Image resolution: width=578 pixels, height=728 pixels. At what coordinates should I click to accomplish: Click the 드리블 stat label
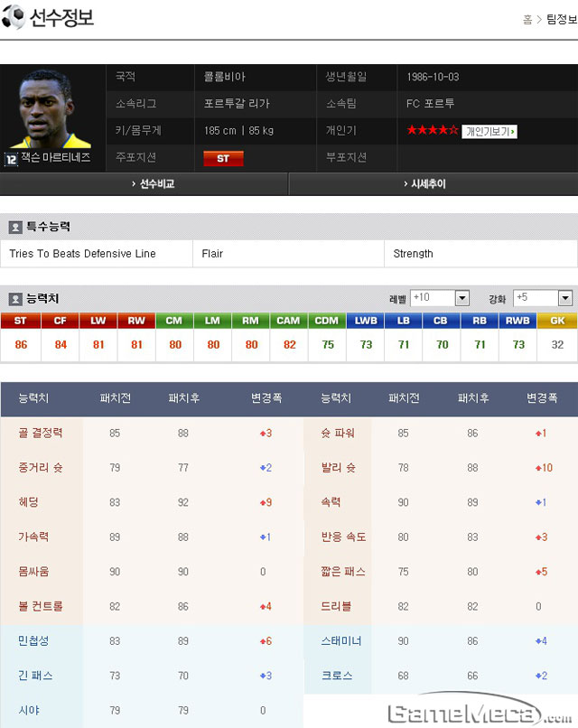(336, 606)
